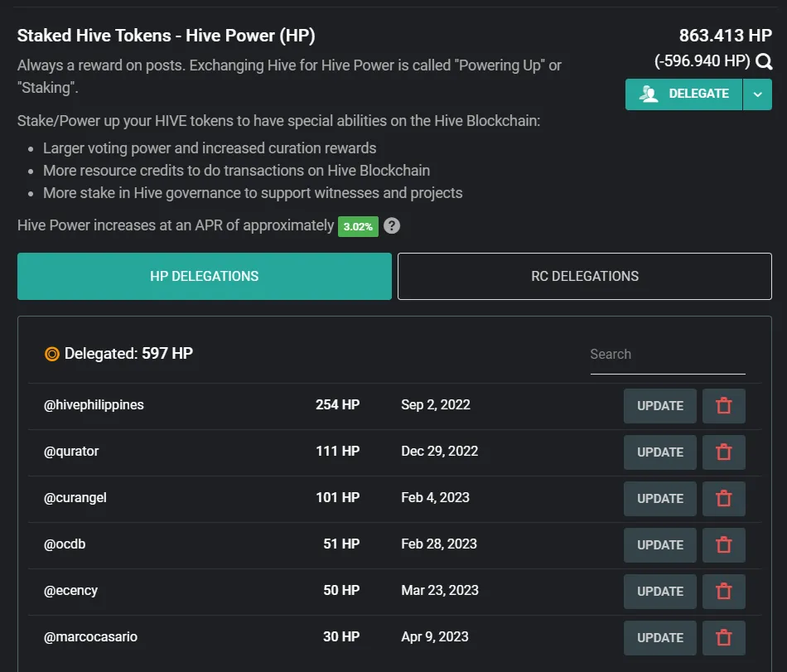Remove the ecency delegation with the trash icon
The width and height of the screenshot is (787, 672).
pos(724,591)
